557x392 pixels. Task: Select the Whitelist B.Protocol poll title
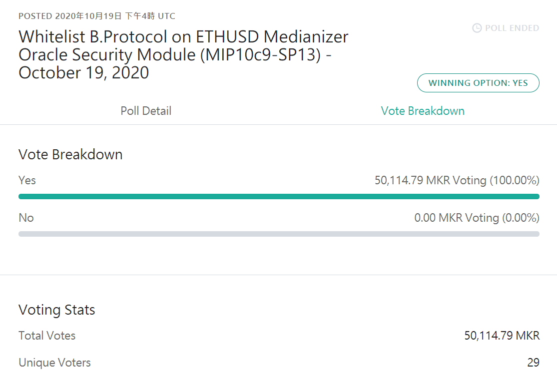tap(183, 55)
